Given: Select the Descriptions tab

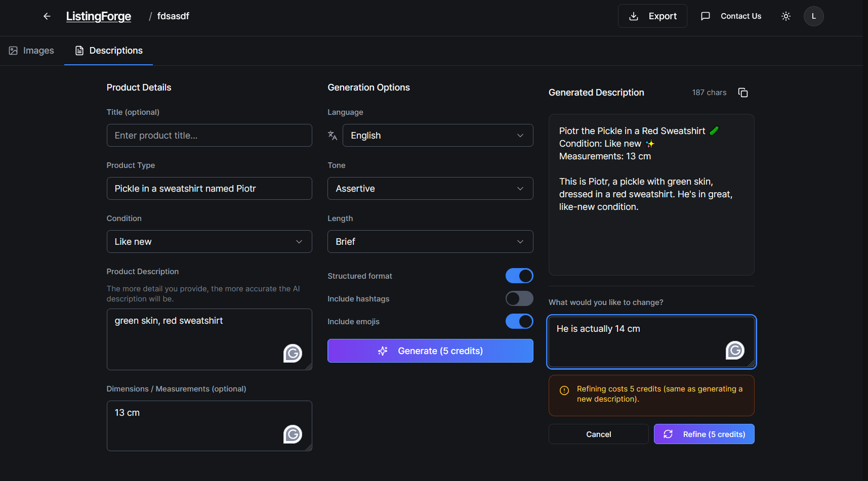Looking at the screenshot, I should pos(108,51).
